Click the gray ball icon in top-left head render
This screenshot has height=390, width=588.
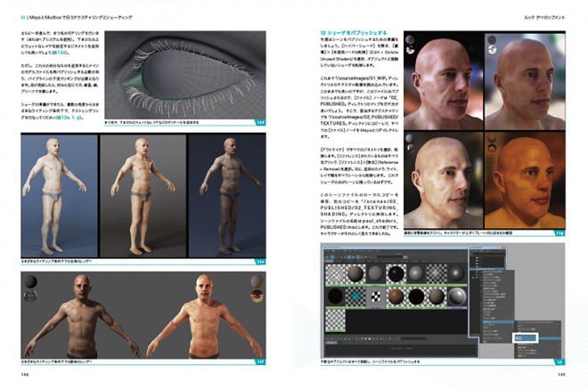[410, 40]
